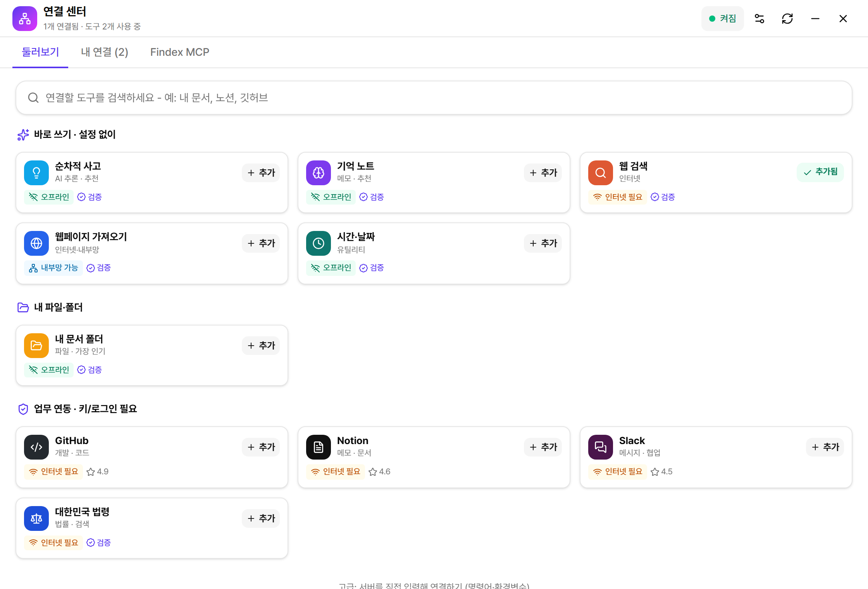Add the 웹페이지 가져오기 tool

pyautogui.click(x=261, y=243)
